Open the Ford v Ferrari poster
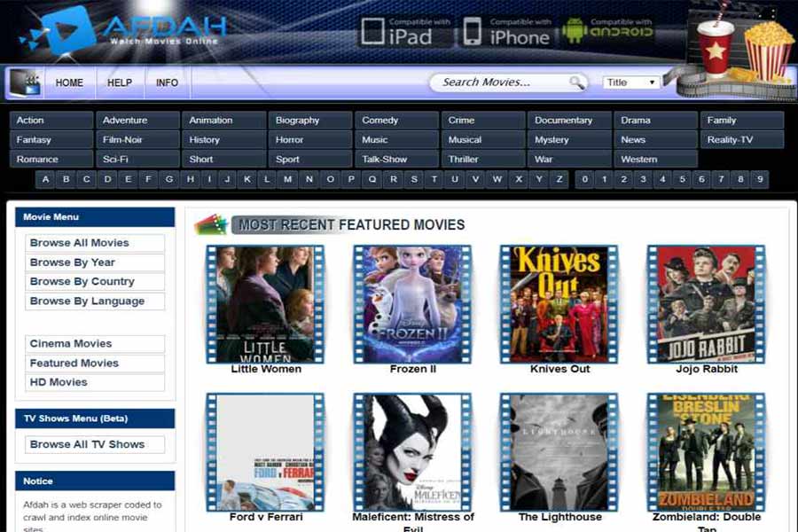798x532 pixels. click(x=265, y=451)
